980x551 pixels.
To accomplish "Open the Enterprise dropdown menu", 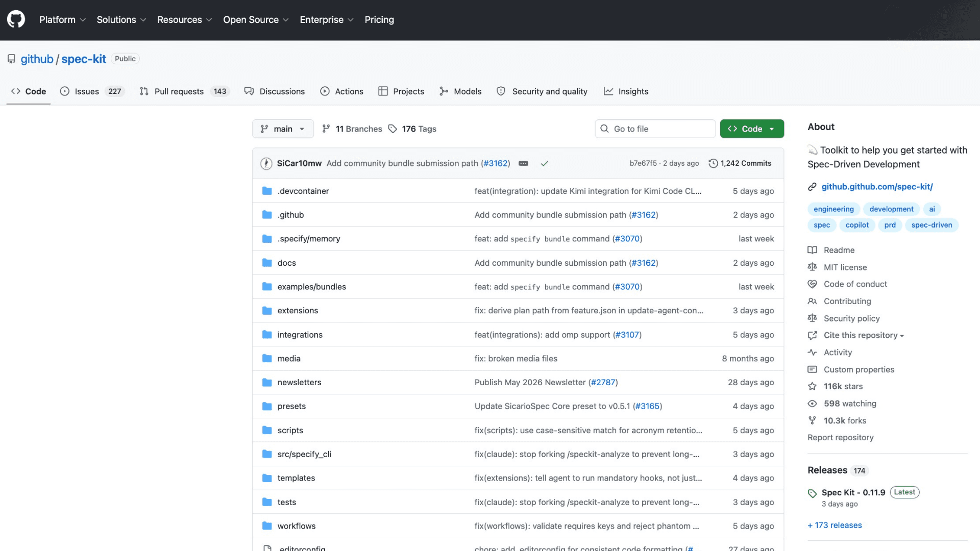I will (327, 19).
